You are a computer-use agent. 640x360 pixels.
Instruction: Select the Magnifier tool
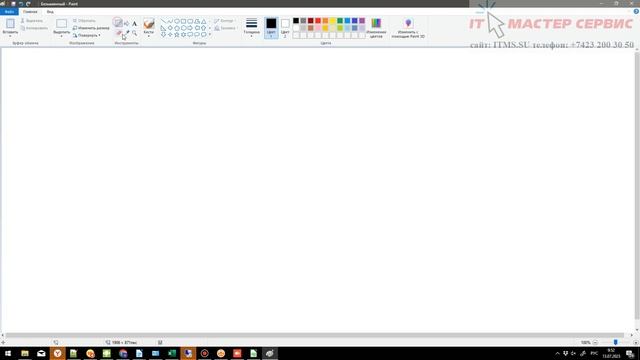tap(134, 33)
